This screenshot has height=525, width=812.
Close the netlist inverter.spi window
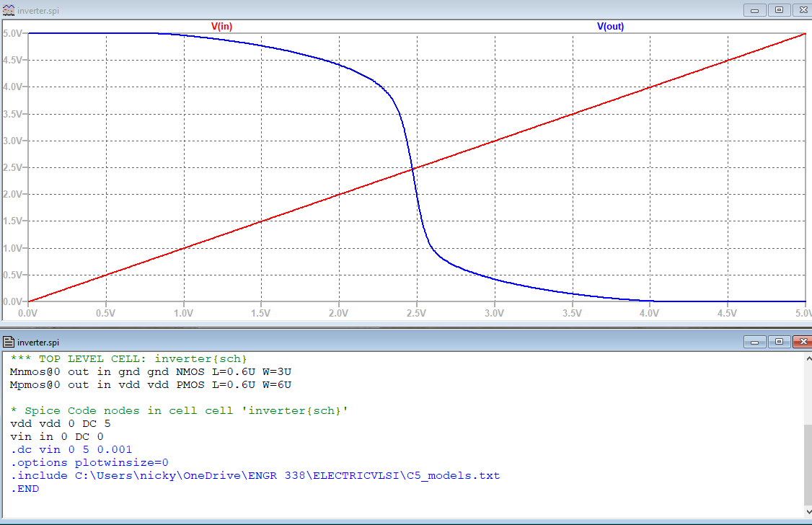click(x=802, y=342)
